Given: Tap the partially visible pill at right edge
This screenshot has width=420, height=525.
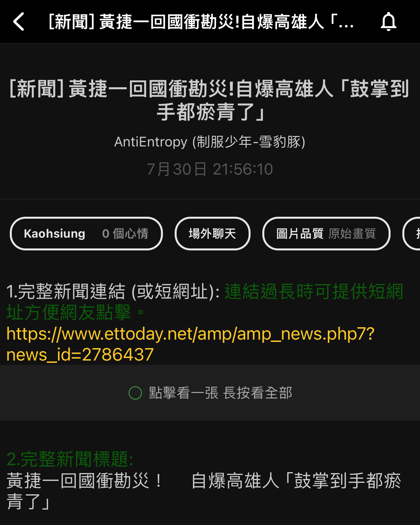Looking at the screenshot, I should click(x=411, y=233).
